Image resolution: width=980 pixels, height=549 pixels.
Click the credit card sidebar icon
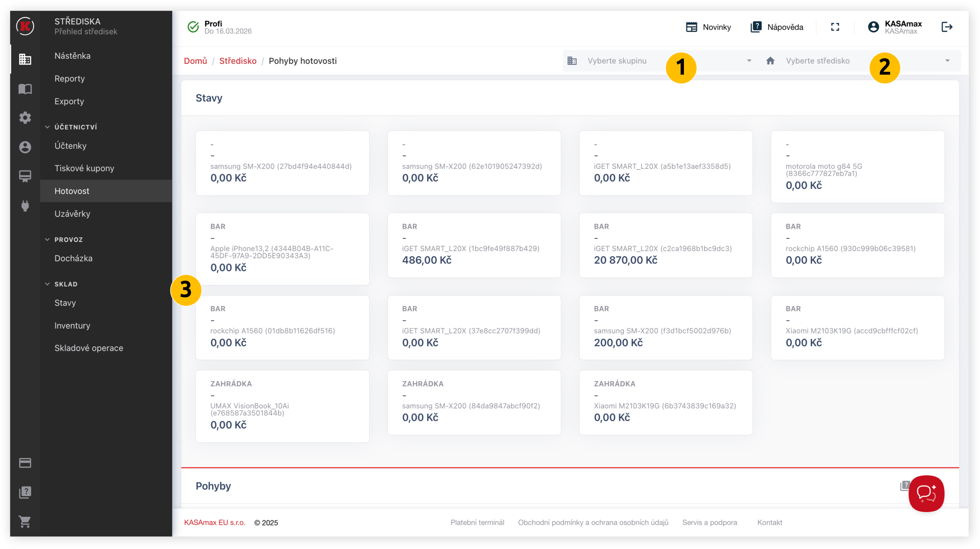coord(25,463)
